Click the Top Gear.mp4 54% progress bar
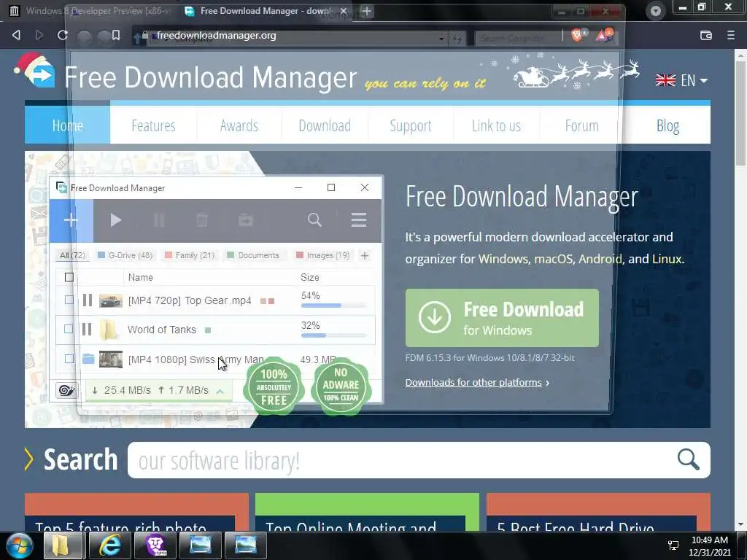This screenshot has width=747, height=560. [333, 306]
